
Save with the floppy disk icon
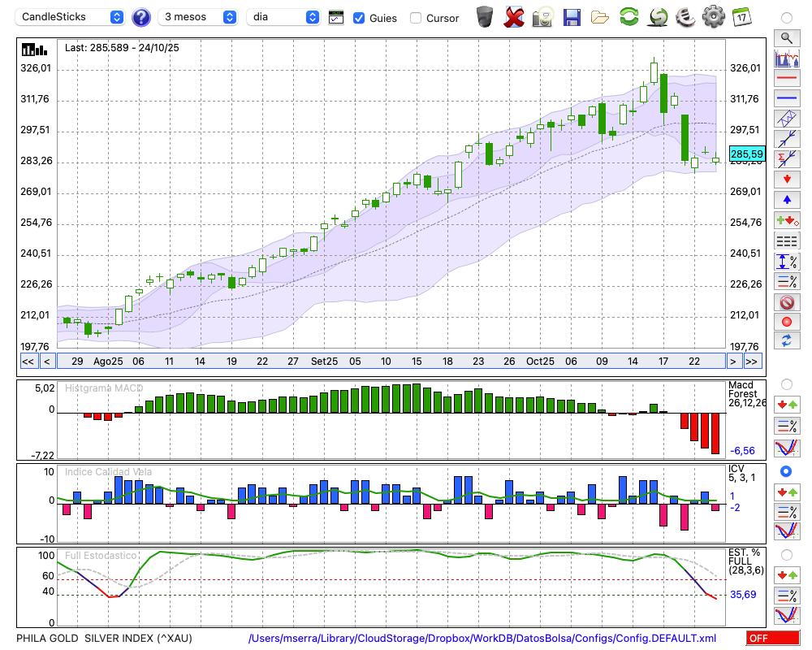(572, 17)
